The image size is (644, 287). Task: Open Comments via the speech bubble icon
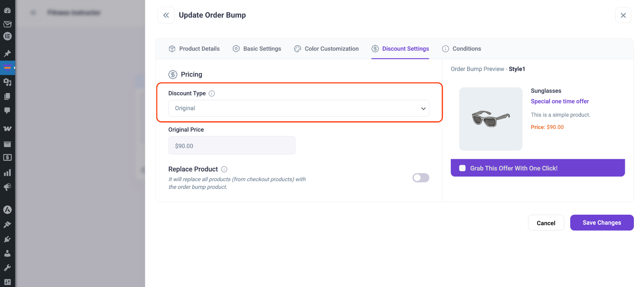click(x=7, y=111)
